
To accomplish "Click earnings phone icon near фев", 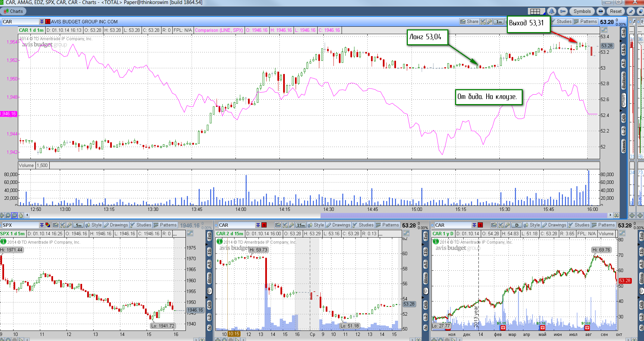I will click(503, 328).
